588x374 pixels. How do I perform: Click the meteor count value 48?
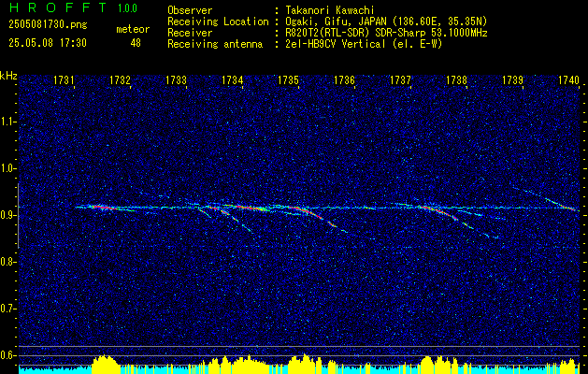point(136,43)
